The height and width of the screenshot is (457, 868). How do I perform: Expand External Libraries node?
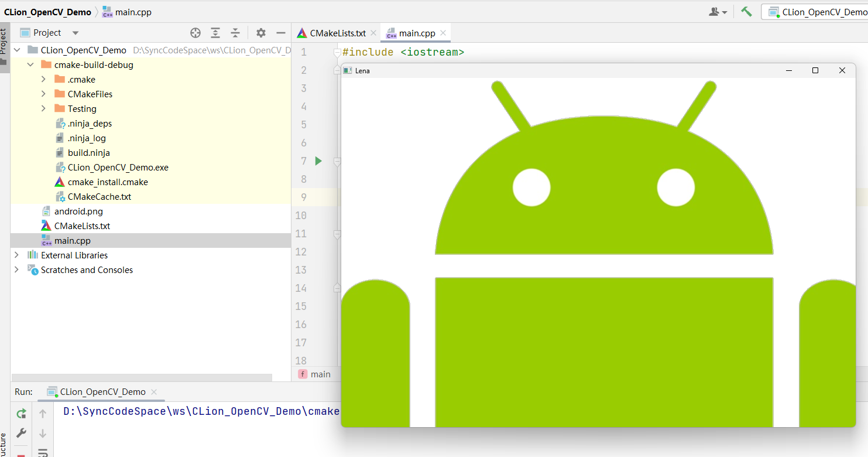(x=17, y=255)
